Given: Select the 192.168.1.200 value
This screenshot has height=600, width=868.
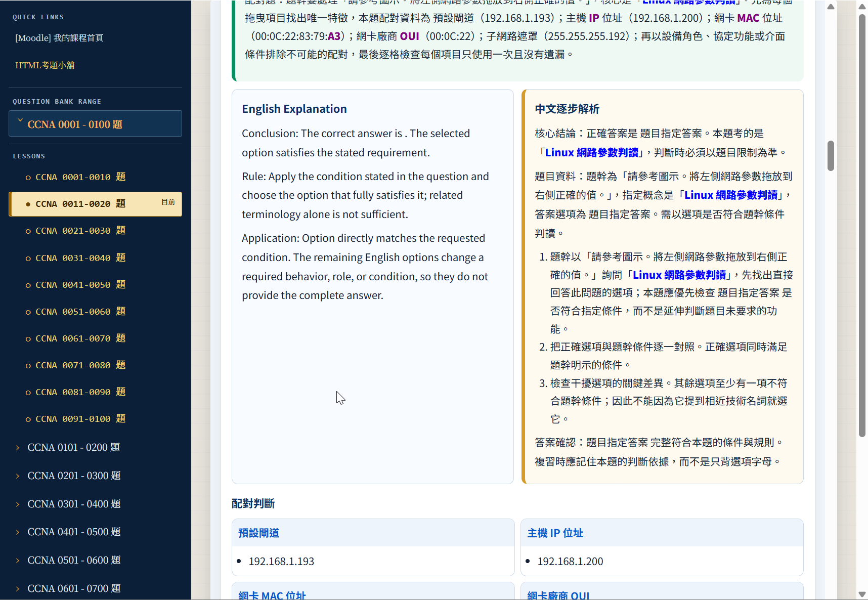Looking at the screenshot, I should point(570,562).
